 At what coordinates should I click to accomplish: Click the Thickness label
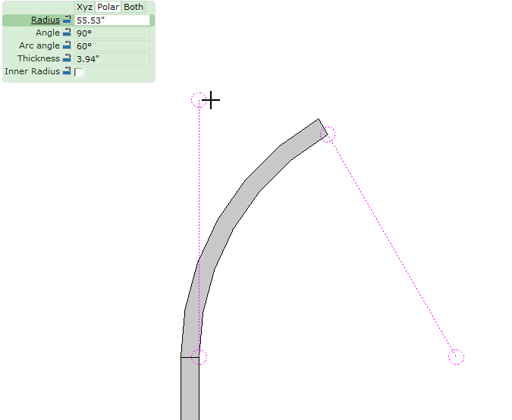coord(39,58)
